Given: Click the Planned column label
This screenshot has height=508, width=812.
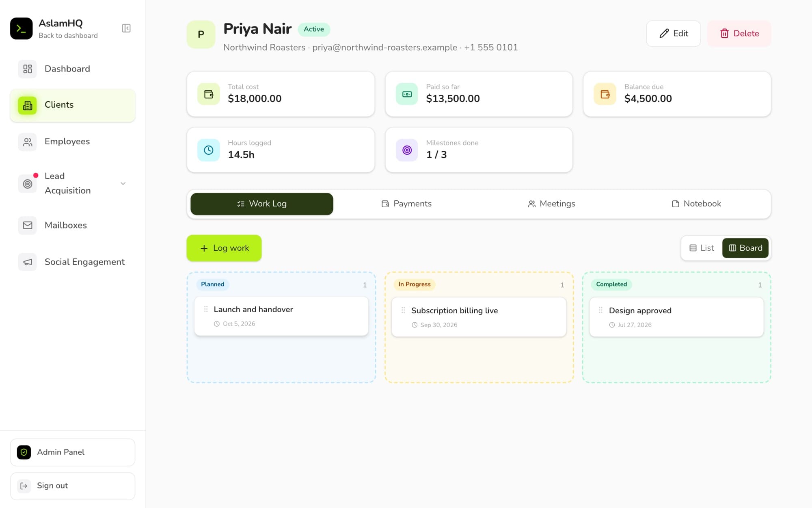Looking at the screenshot, I should [x=213, y=284].
